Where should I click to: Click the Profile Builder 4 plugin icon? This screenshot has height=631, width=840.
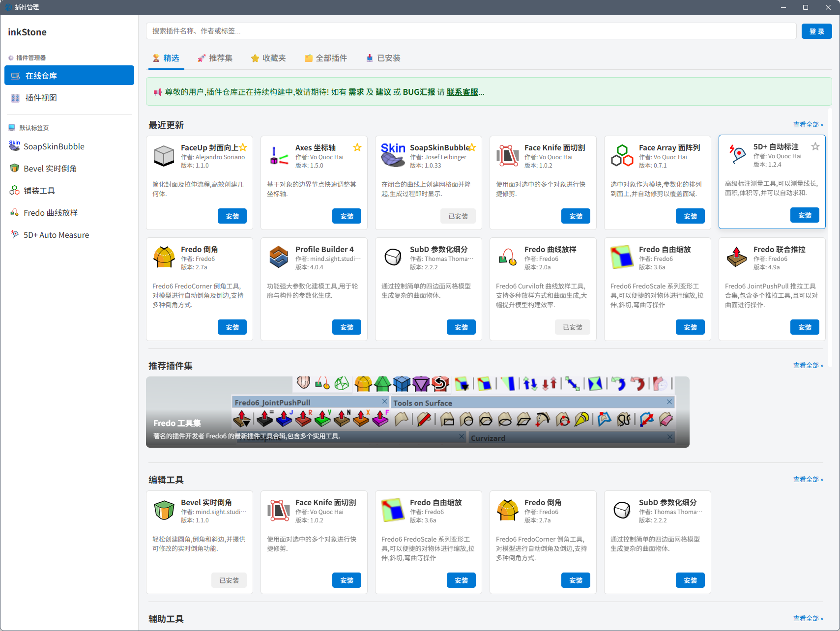point(278,257)
